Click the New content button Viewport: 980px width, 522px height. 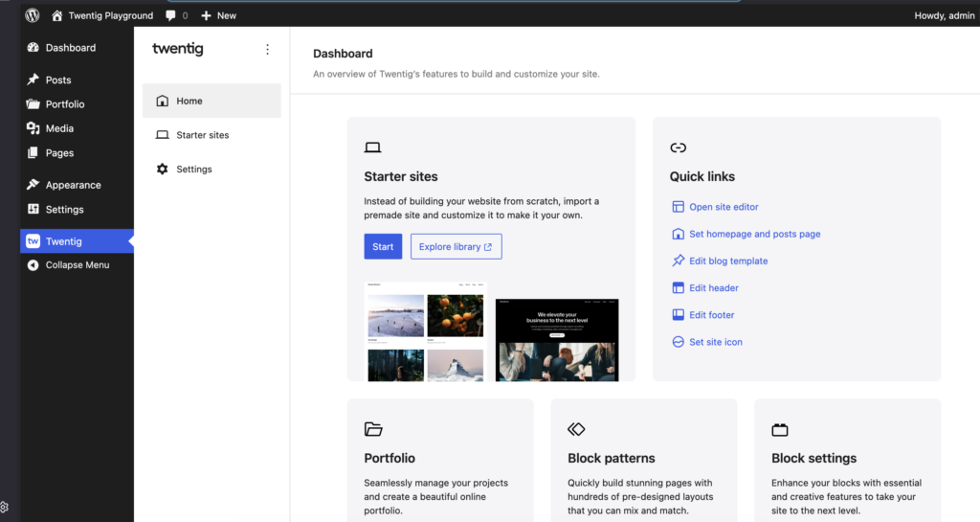coord(218,15)
